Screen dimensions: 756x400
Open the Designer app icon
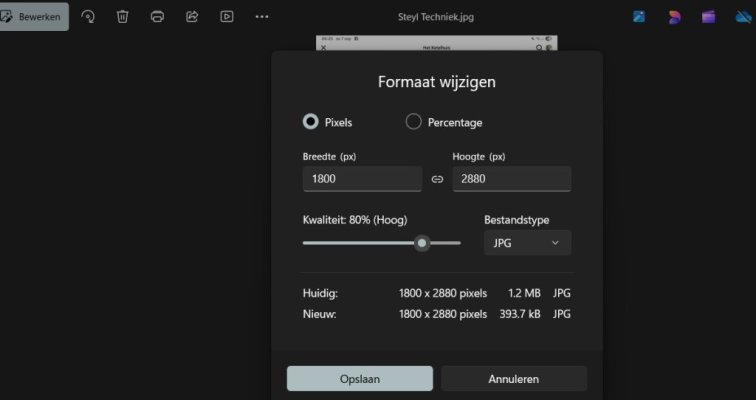coord(674,17)
